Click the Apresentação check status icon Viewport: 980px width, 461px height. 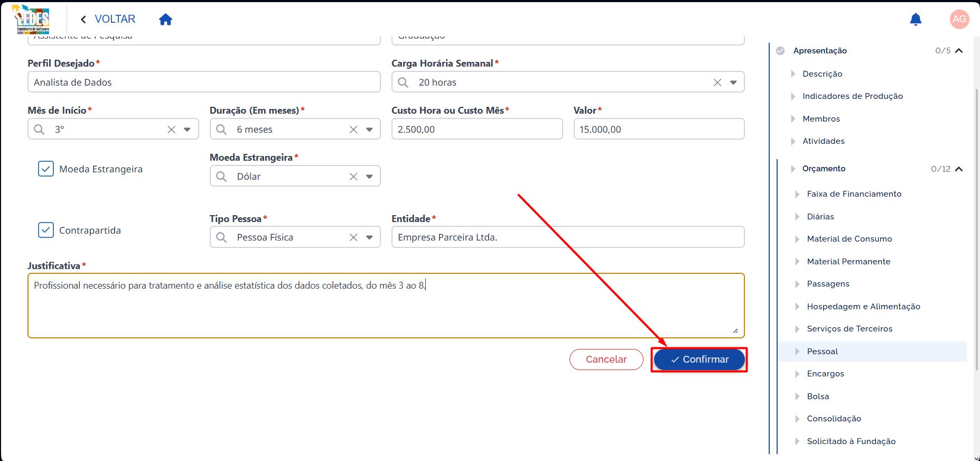780,51
